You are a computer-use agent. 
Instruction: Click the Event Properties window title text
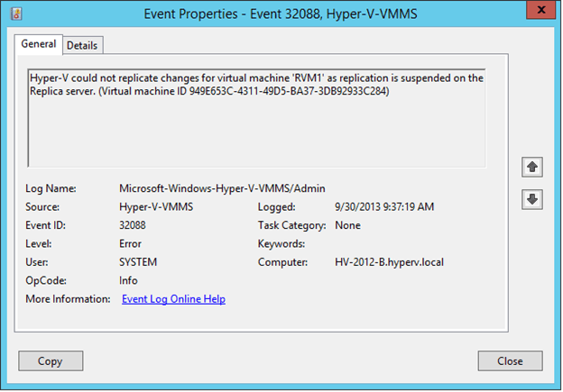[x=281, y=14]
